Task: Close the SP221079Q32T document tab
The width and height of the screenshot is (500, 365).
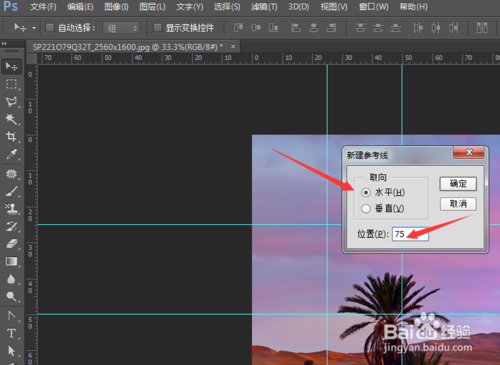Action: (x=233, y=46)
